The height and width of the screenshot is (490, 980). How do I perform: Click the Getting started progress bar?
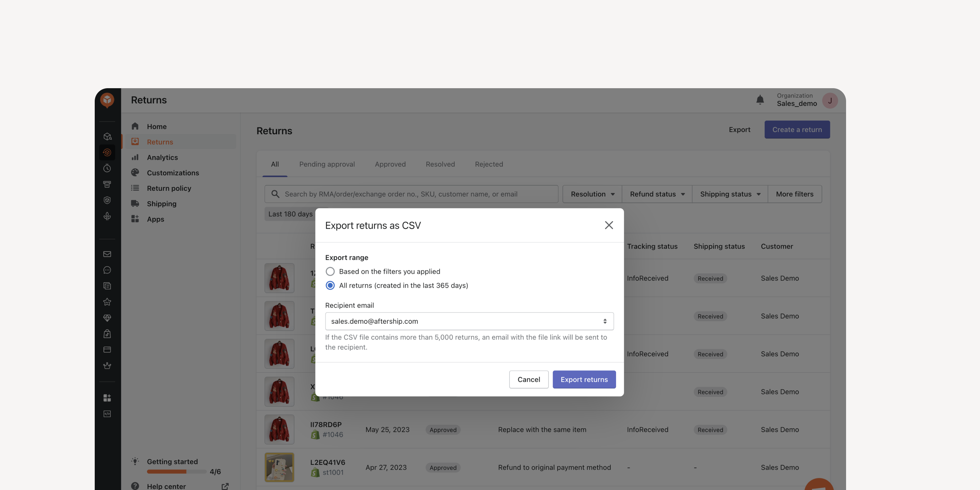(176, 471)
